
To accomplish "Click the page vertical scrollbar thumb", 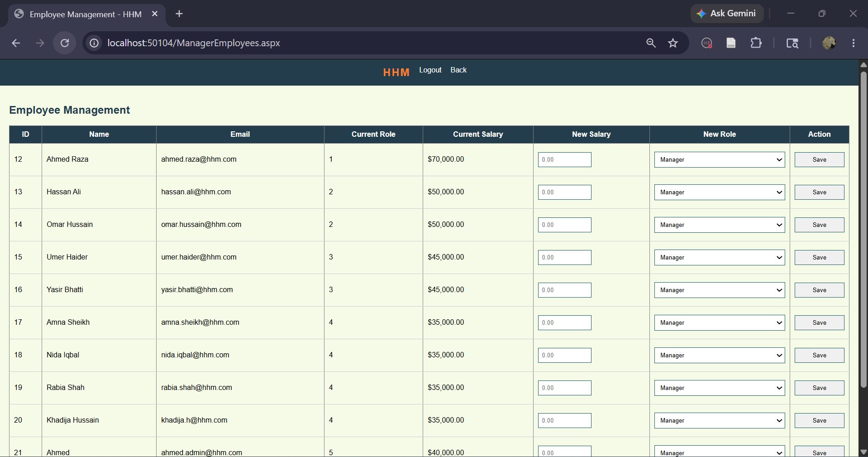I will [863, 229].
